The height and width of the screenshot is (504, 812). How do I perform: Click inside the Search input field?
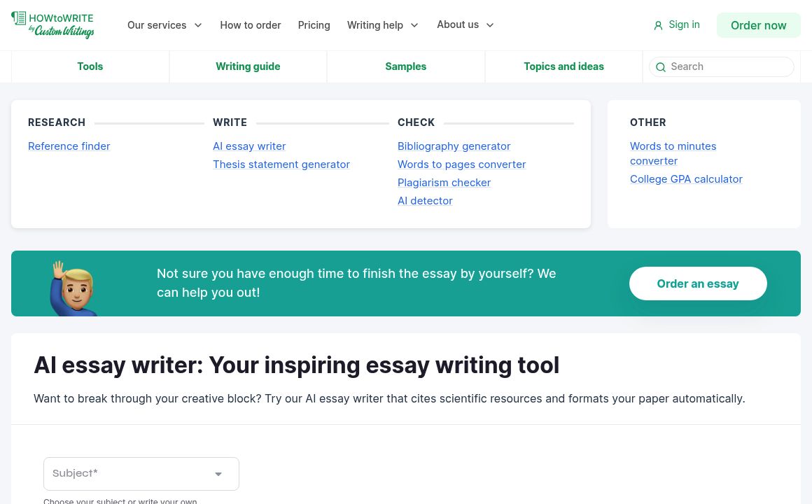click(721, 66)
